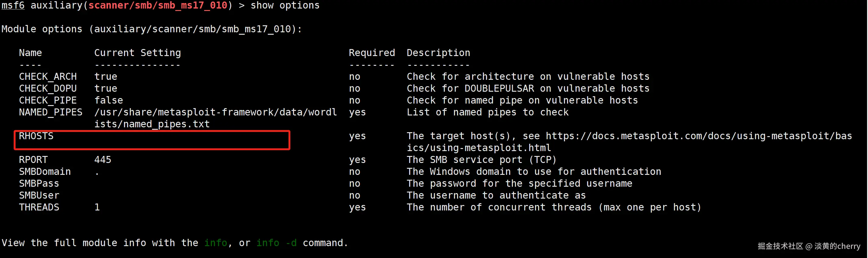868x258 pixels.
Task: Click the underlined msf6 prompt text
Action: 13,6
